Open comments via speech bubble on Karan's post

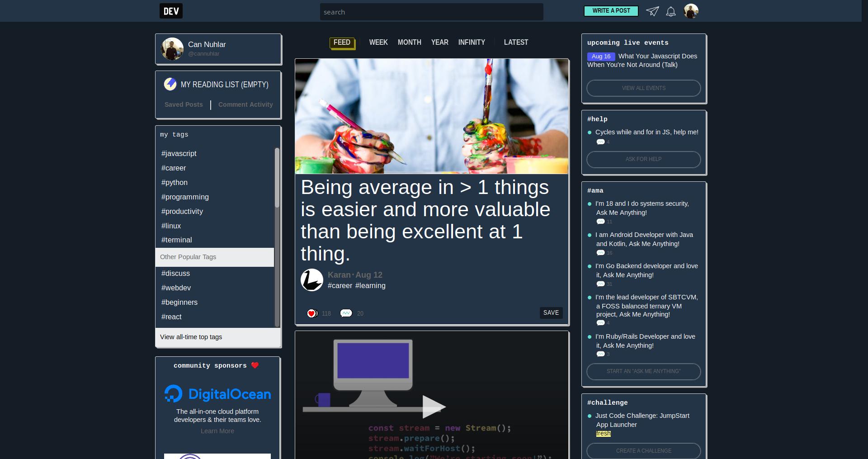pos(346,313)
